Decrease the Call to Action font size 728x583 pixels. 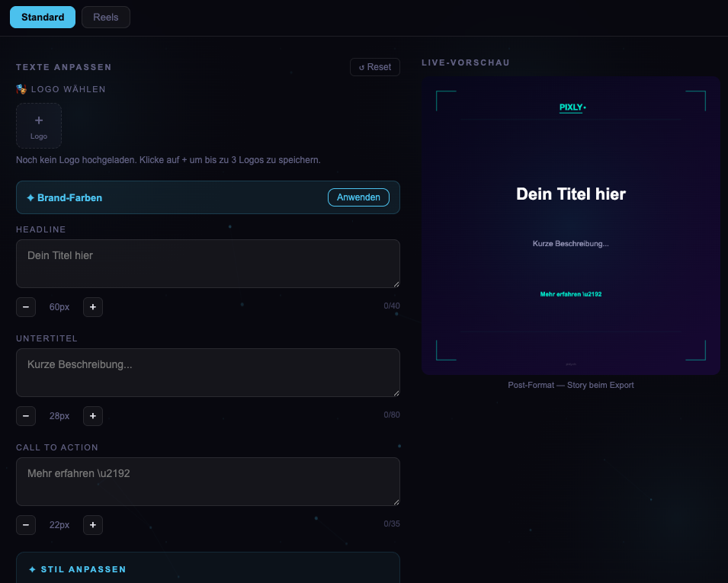tap(26, 525)
